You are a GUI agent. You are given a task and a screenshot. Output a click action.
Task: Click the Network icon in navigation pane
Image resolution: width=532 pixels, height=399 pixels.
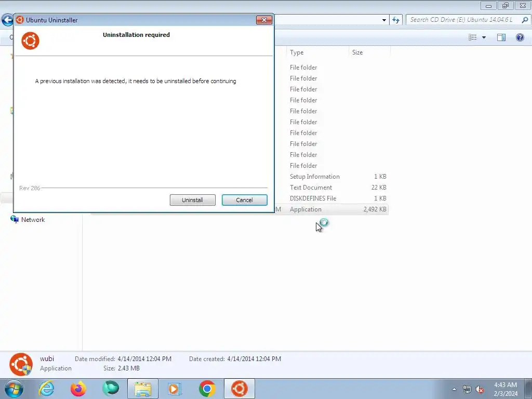[x=14, y=219]
